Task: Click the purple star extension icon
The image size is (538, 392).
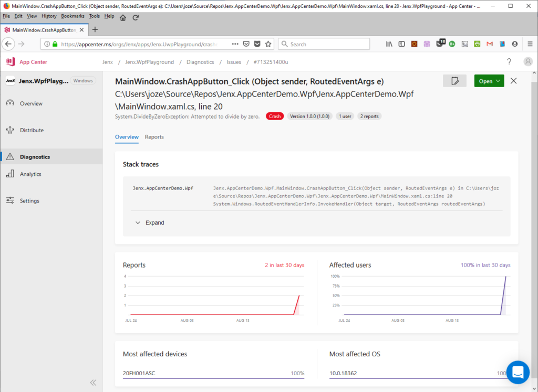Action: click(x=427, y=44)
